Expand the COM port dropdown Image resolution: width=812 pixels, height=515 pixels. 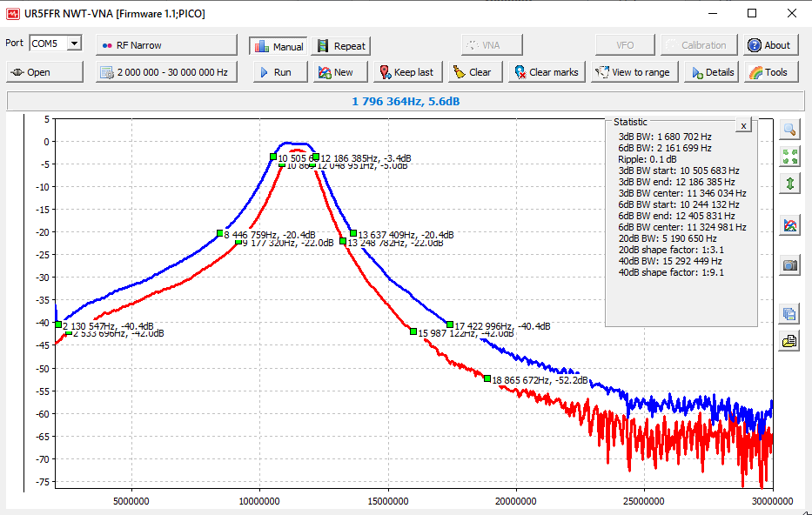(x=74, y=43)
